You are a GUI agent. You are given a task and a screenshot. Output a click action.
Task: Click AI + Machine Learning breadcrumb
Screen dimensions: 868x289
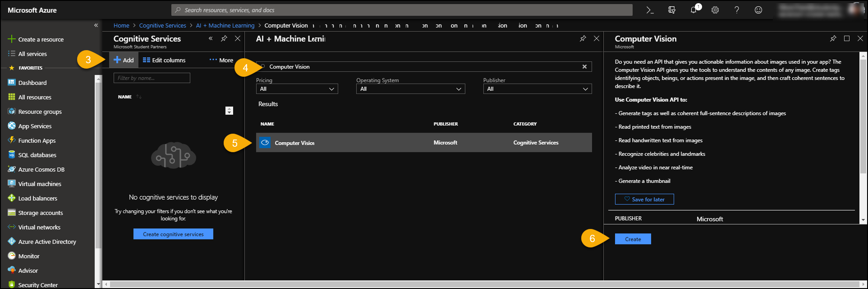225,25
